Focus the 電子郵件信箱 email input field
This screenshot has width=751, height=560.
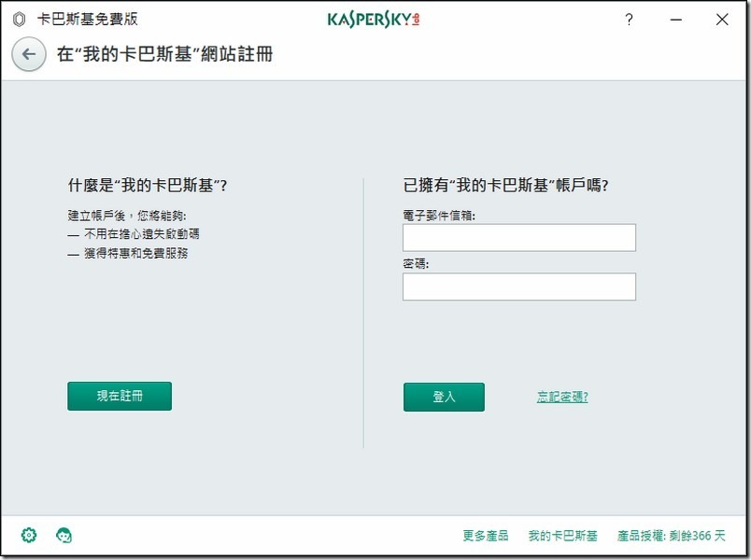pyautogui.click(x=519, y=237)
